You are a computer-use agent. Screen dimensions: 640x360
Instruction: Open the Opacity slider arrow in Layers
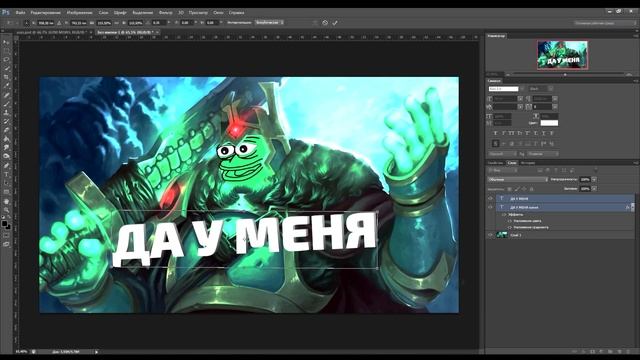594,180
